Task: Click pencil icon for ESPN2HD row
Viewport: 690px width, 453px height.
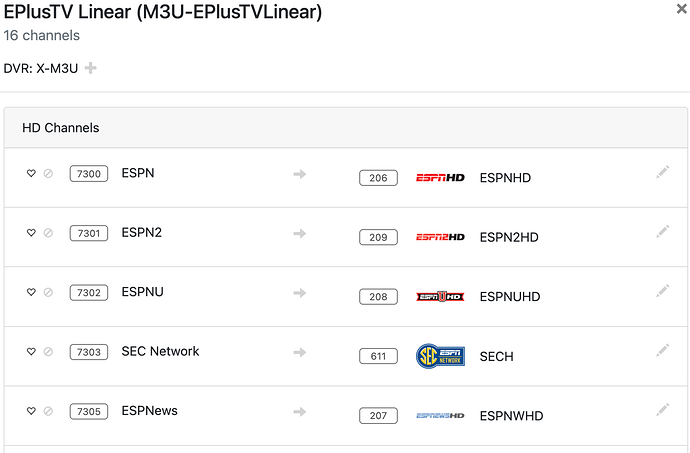Action: pyautogui.click(x=662, y=231)
